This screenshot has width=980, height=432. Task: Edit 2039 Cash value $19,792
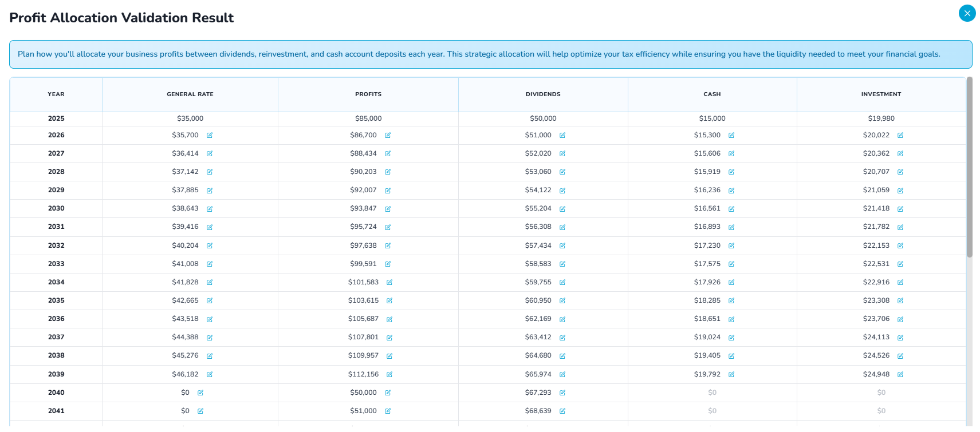pyautogui.click(x=731, y=375)
